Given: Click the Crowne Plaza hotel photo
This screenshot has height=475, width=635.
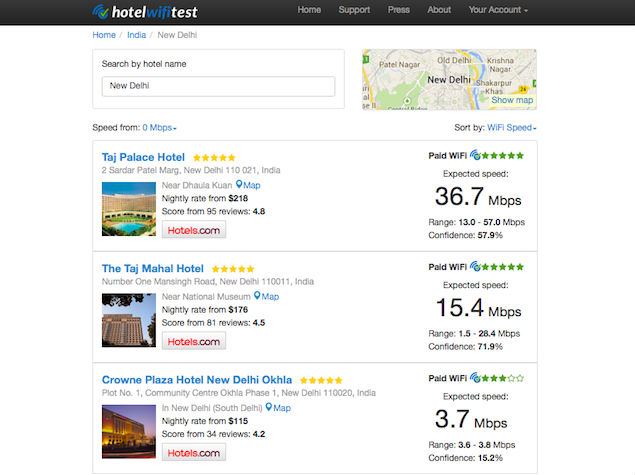Looking at the screenshot, I should coord(129,432).
